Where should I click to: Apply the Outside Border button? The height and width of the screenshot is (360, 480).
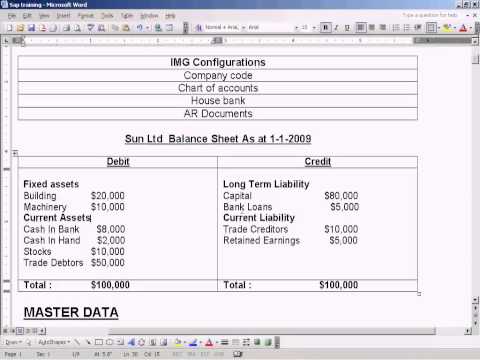(x=431, y=27)
